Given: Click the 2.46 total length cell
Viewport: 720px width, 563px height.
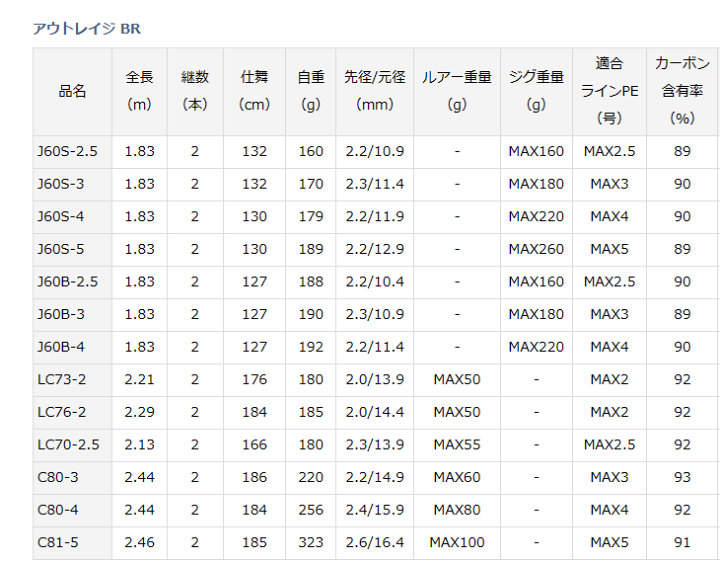Looking at the screenshot, I should [140, 542].
